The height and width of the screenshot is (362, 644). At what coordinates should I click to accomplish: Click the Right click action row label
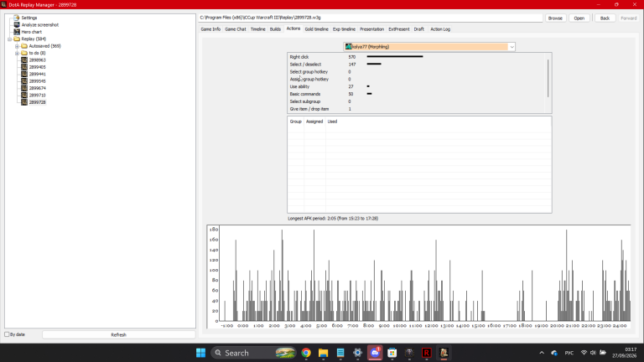[x=299, y=57]
